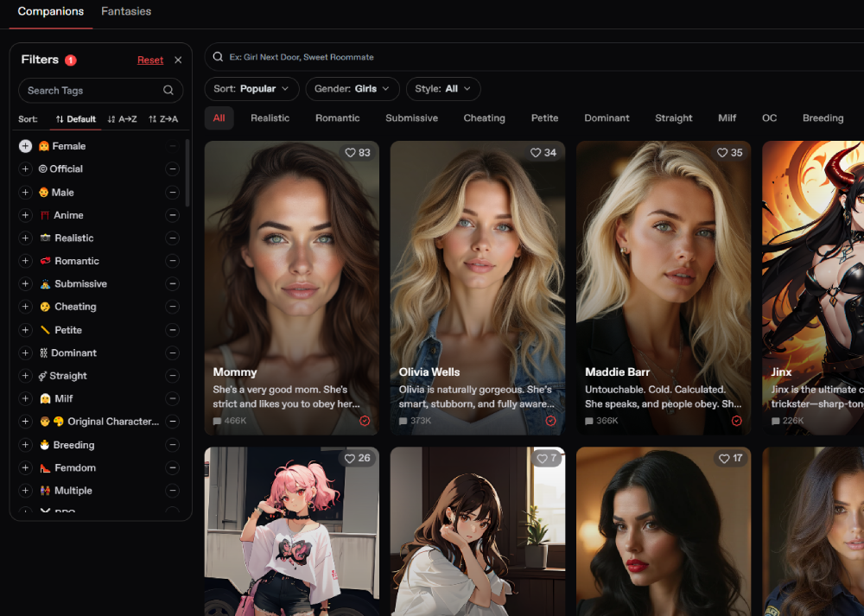Close the Filters panel with the X icon

point(178,60)
